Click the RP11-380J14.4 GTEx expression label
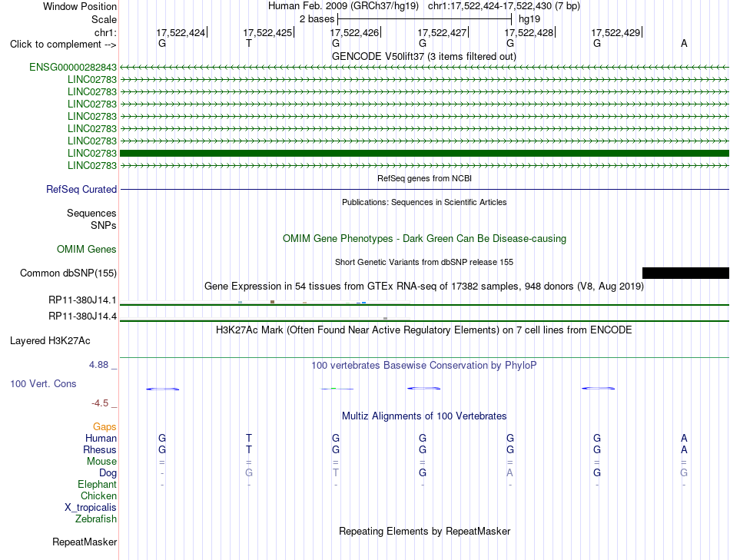The height and width of the screenshot is (560, 730). pos(82,316)
